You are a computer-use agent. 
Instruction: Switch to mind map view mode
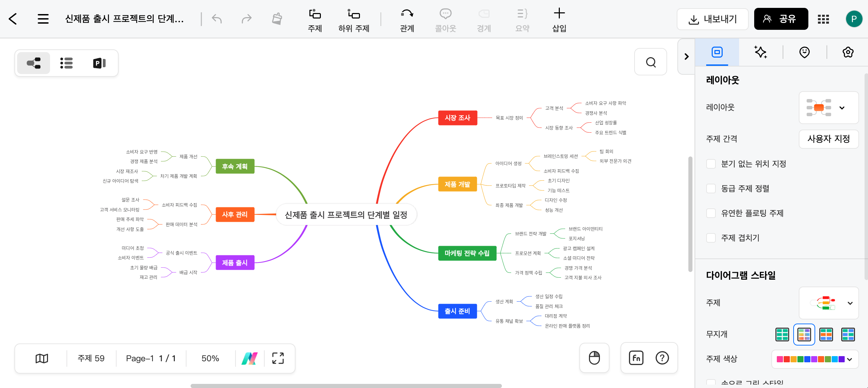tap(34, 63)
